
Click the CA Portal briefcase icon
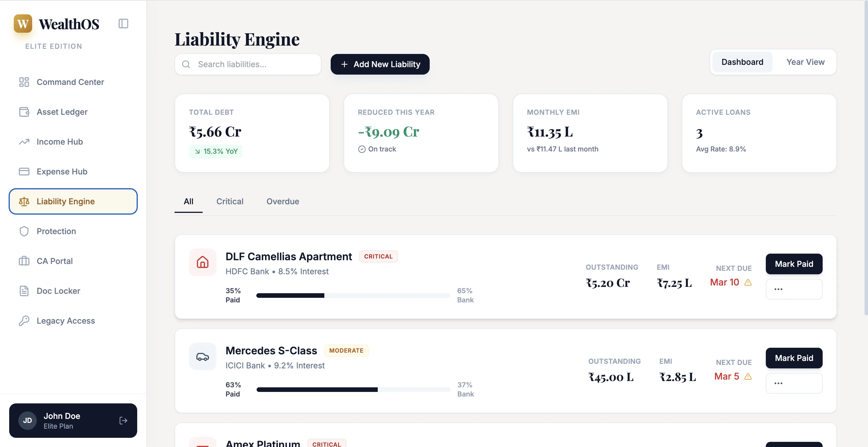click(x=24, y=261)
